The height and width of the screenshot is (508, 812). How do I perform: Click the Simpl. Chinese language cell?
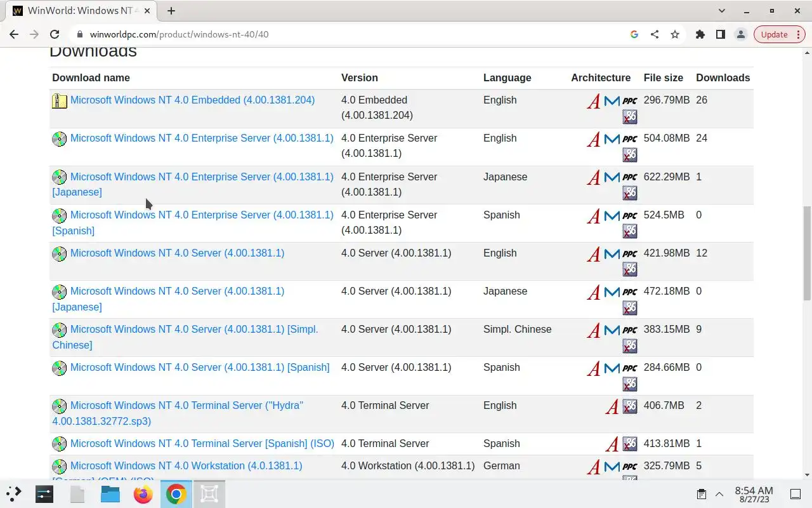pos(518,329)
